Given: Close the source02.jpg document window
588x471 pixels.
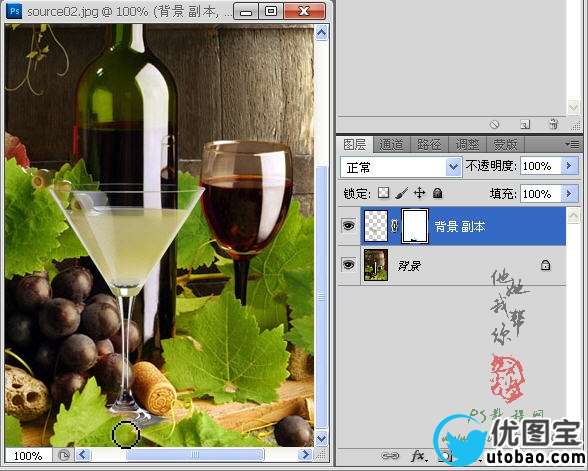Looking at the screenshot, I should (x=304, y=11).
